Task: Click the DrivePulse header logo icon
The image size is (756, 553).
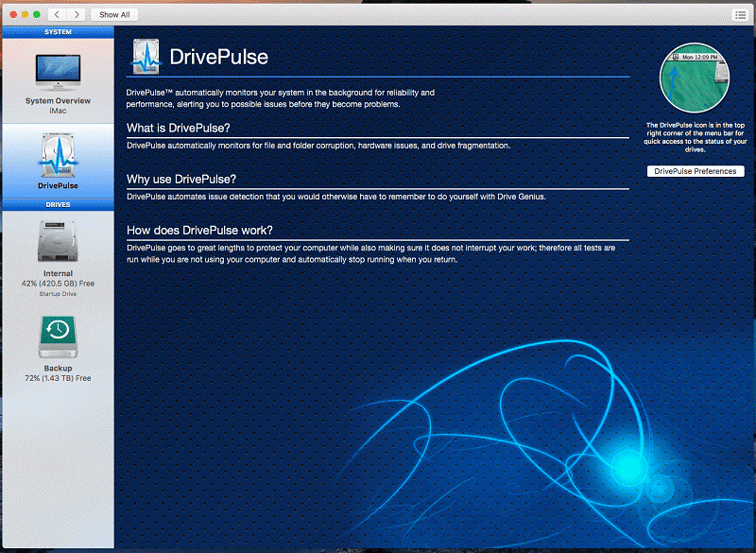Action: coord(146,57)
